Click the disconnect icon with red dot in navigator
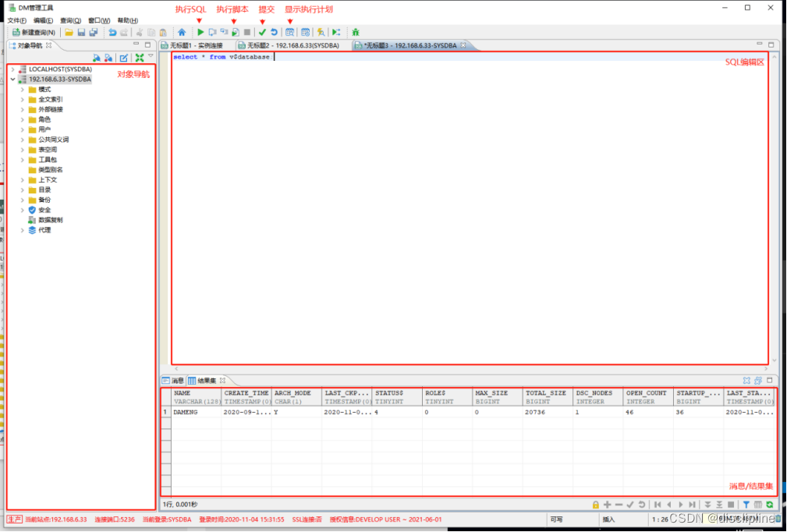Image resolution: width=787 pixels, height=532 pixels. click(108, 58)
